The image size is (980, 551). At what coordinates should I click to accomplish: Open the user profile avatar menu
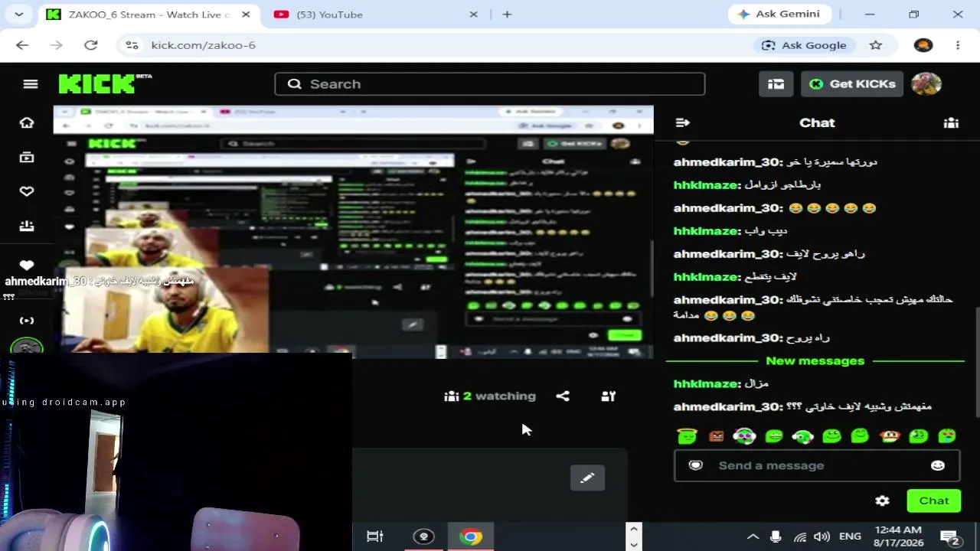click(926, 84)
